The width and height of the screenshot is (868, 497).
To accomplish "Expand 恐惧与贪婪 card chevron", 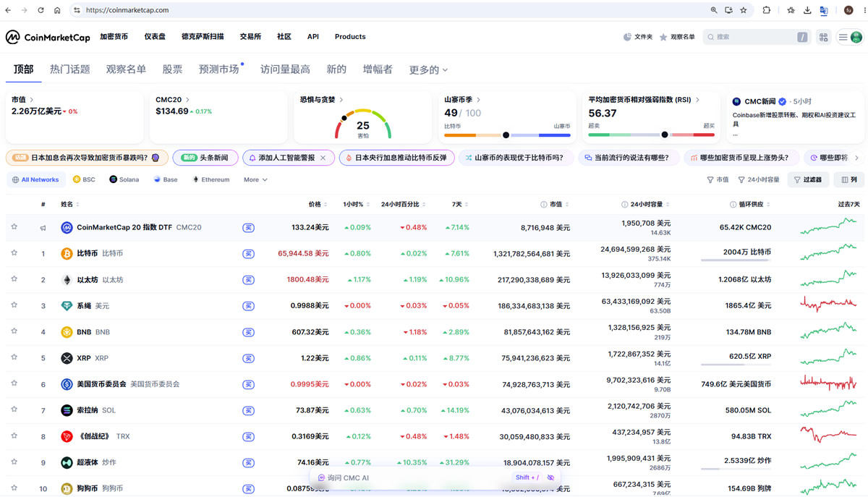I will (341, 100).
